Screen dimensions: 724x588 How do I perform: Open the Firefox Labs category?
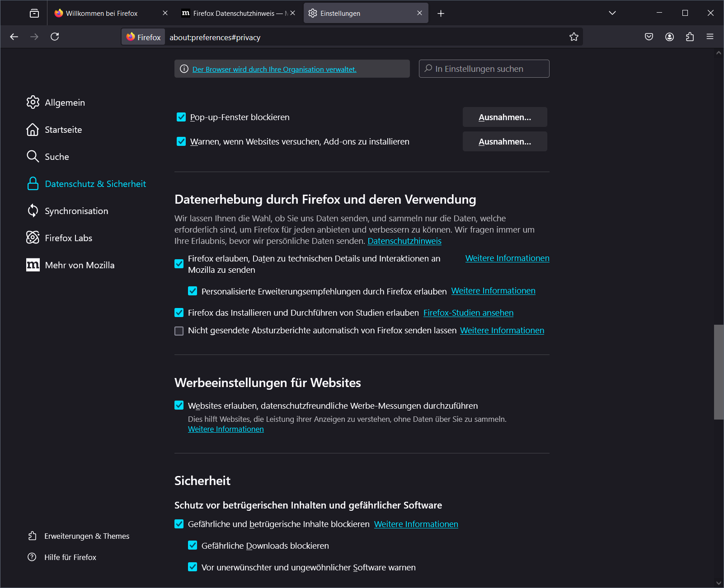tap(59, 238)
